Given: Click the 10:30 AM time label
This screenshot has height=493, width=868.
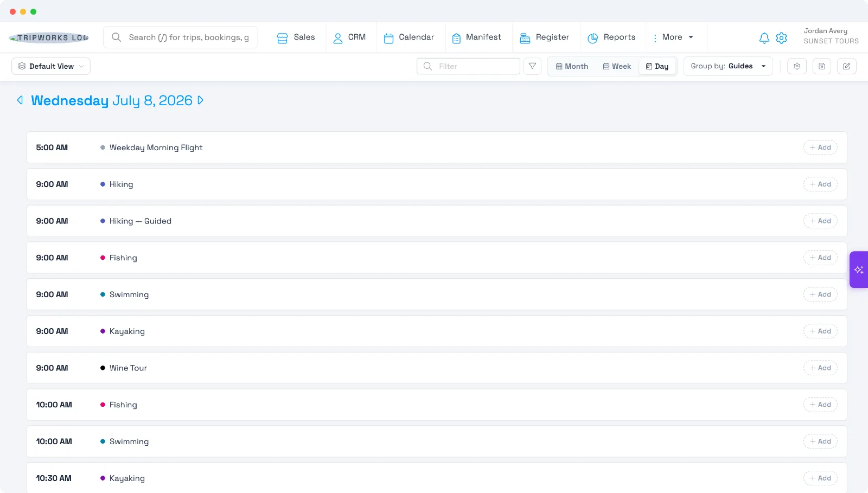Looking at the screenshot, I should pyautogui.click(x=54, y=478).
